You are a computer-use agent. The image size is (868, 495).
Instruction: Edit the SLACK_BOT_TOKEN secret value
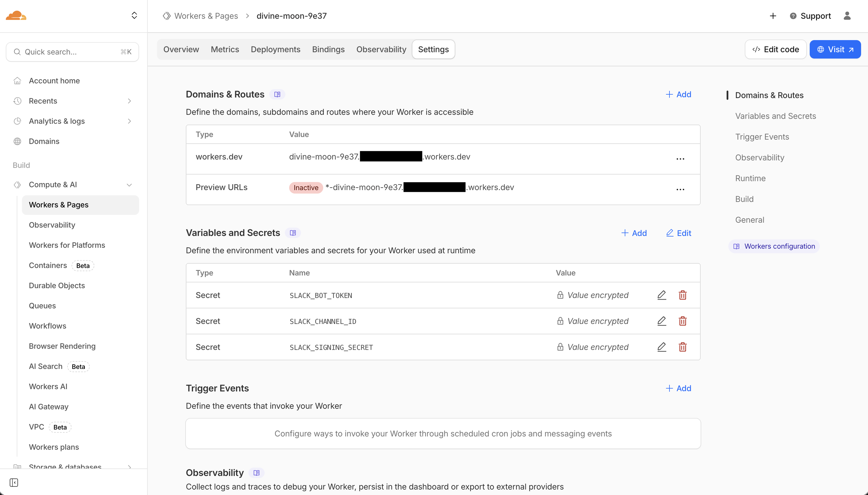(x=662, y=295)
